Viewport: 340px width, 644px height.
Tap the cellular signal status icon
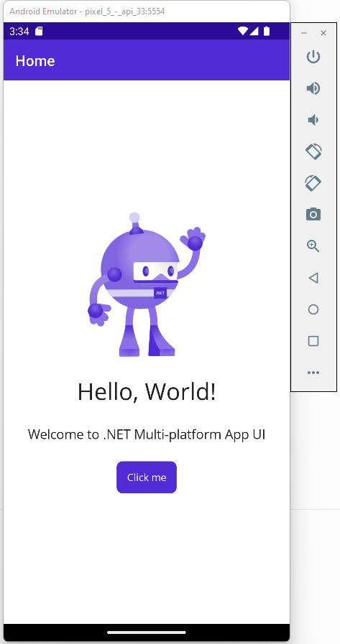pyautogui.click(x=254, y=31)
